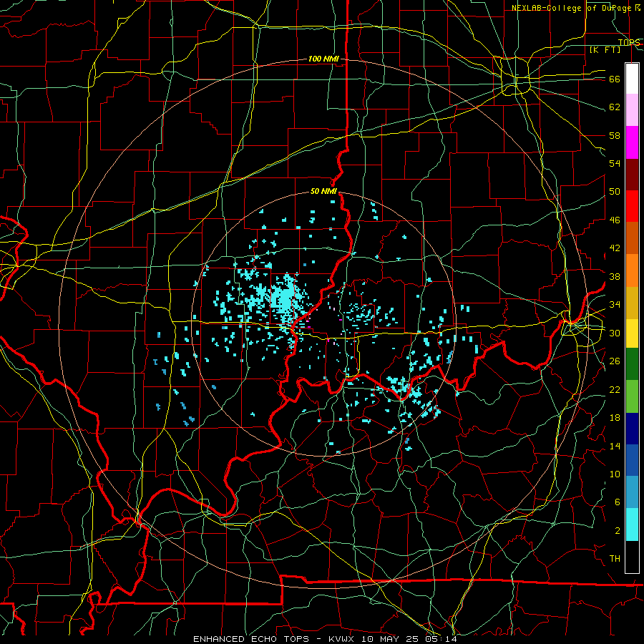
Task: Click the TH legend label
Action: tap(615, 559)
